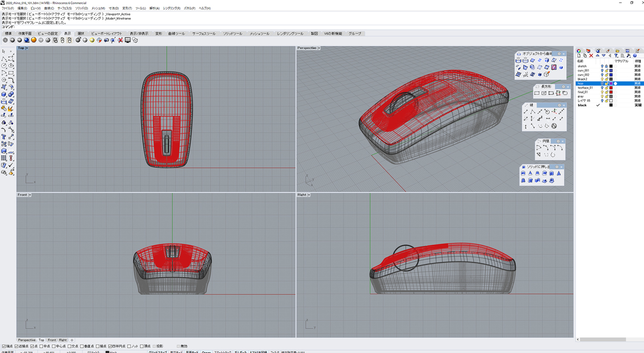Change color swatch of testface_01 layer
Viewport: 644px width, 353px height.
point(611,87)
